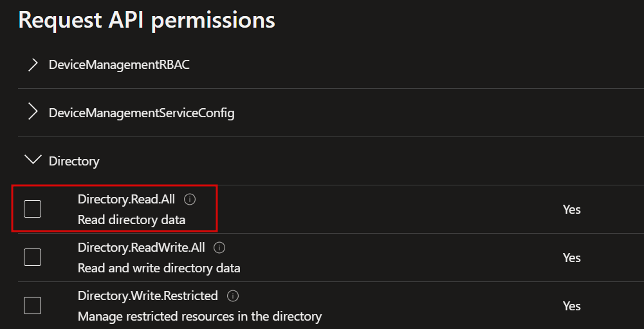The image size is (644, 329).
Task: Tick the Directory.Read.All checkbox
Action: coord(32,209)
